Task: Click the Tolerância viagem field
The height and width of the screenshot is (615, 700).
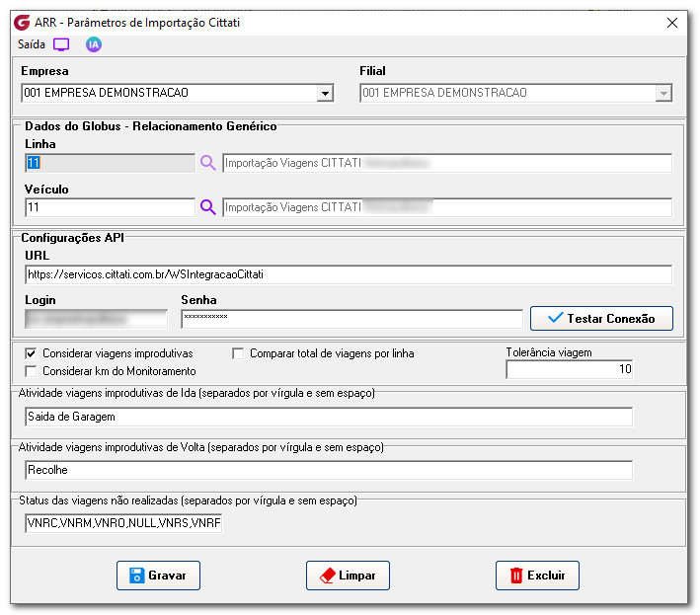Action: [570, 369]
